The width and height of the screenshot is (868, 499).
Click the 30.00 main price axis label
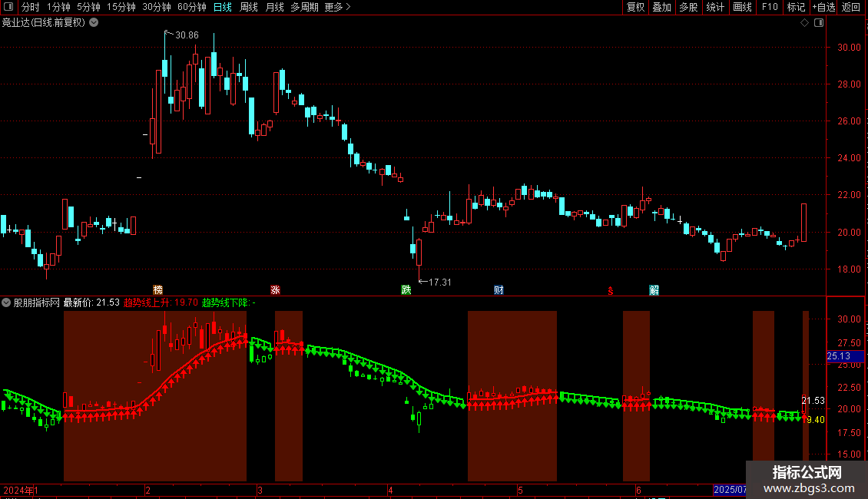coord(849,48)
